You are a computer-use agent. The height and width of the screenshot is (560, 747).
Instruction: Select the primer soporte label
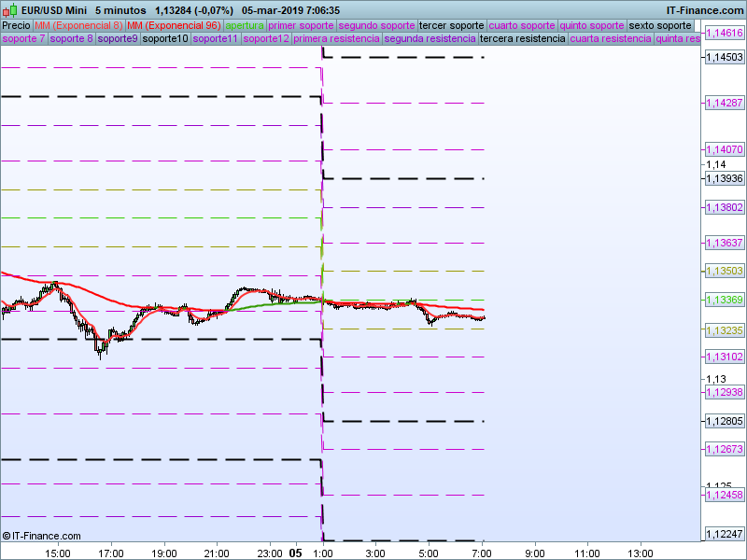(x=301, y=26)
